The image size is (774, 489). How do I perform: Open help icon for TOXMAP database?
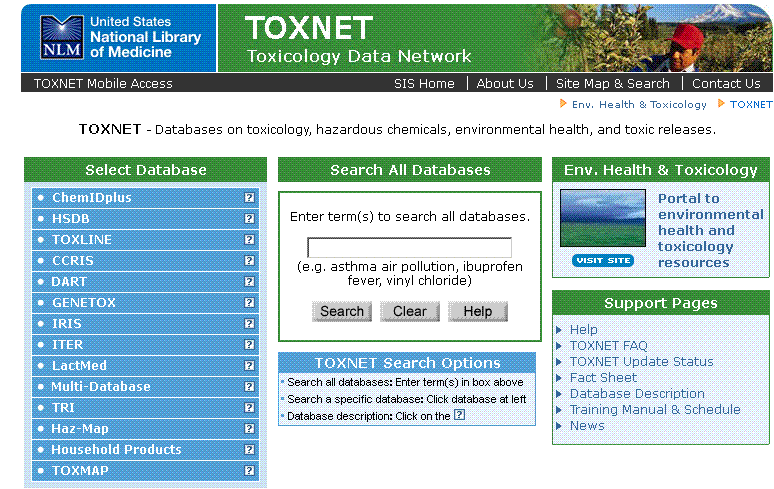click(249, 471)
